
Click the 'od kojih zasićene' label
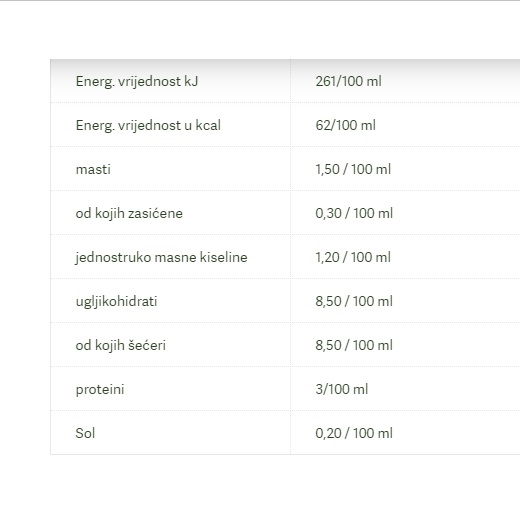(129, 213)
